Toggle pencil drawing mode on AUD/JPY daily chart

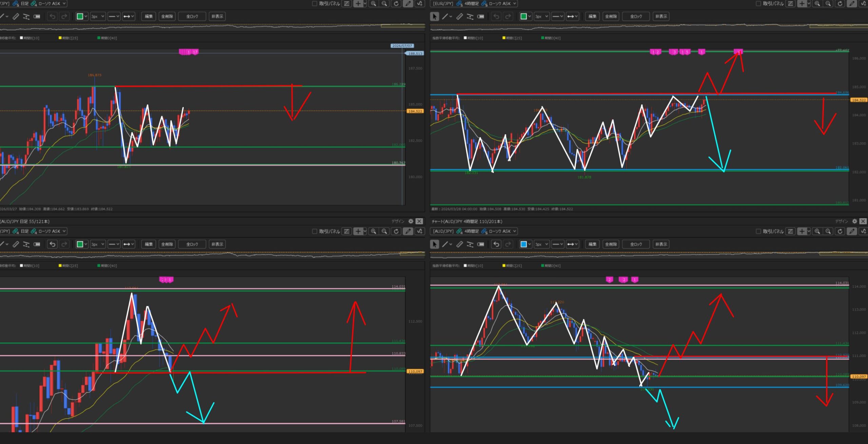pyautogui.click(x=408, y=231)
